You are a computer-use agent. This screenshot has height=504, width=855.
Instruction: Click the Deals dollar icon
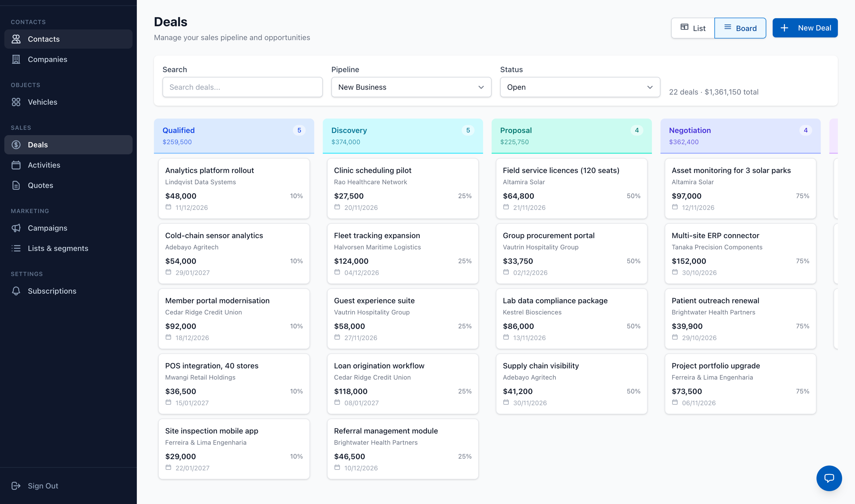[x=16, y=145]
